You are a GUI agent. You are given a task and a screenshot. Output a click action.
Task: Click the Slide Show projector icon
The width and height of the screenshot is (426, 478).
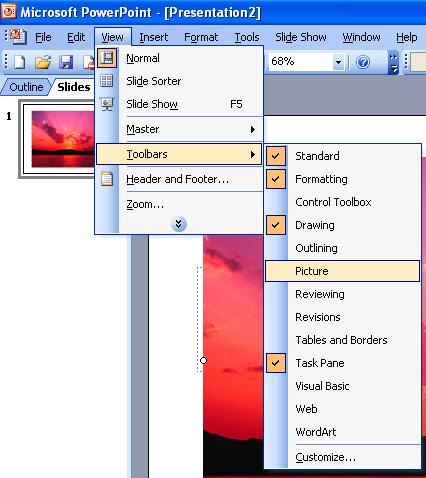click(107, 104)
